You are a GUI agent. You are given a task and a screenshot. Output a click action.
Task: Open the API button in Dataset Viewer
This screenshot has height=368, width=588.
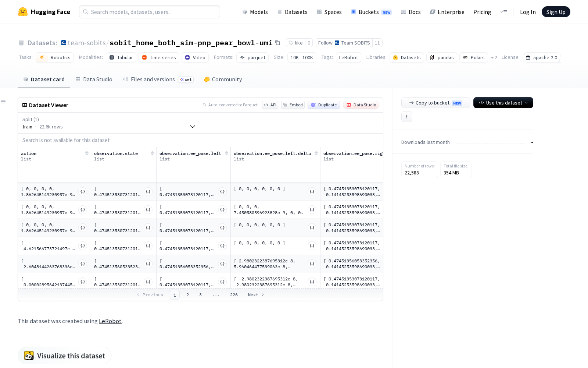coord(270,105)
